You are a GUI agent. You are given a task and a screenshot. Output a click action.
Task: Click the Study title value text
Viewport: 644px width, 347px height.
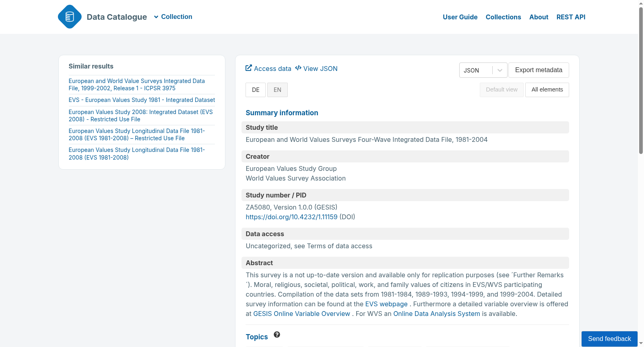pyautogui.click(x=367, y=139)
